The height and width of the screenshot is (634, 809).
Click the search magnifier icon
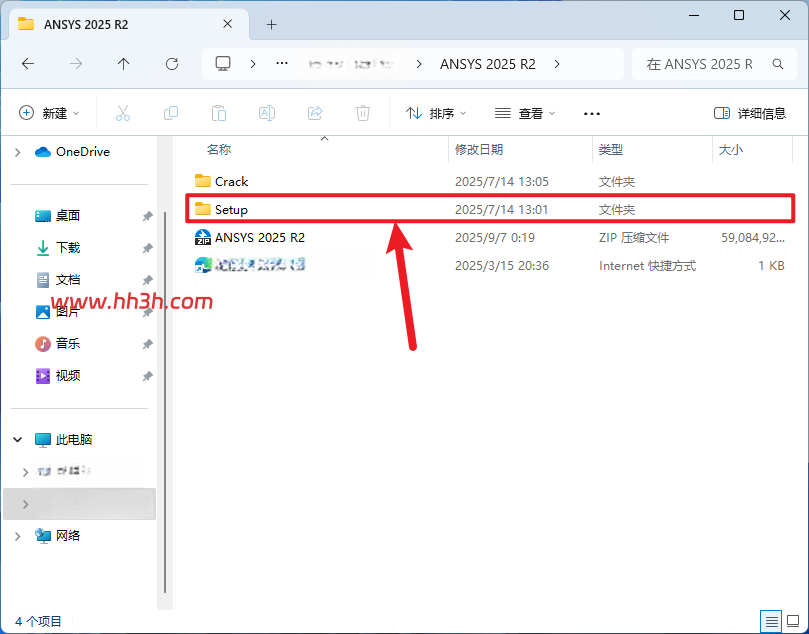tap(778, 64)
